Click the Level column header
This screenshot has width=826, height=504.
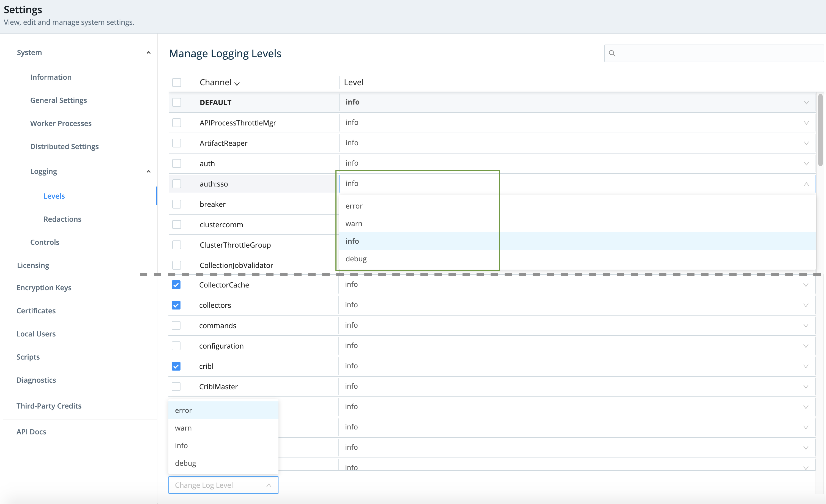pos(354,83)
